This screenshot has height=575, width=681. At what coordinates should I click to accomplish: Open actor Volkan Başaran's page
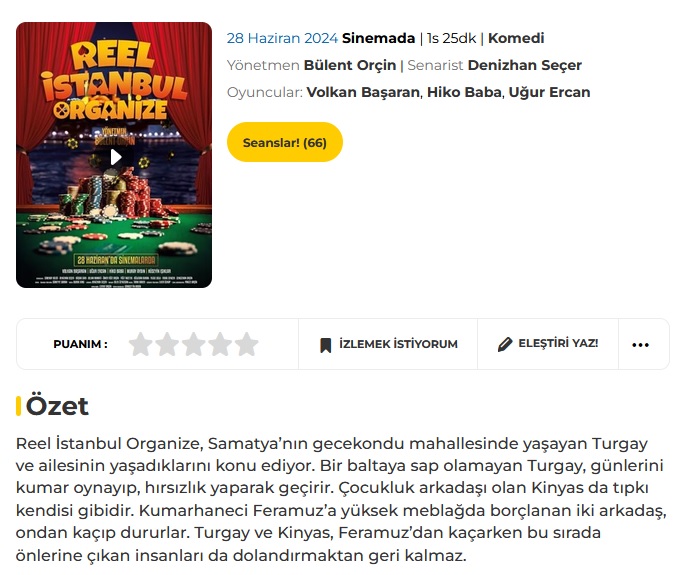tap(363, 92)
